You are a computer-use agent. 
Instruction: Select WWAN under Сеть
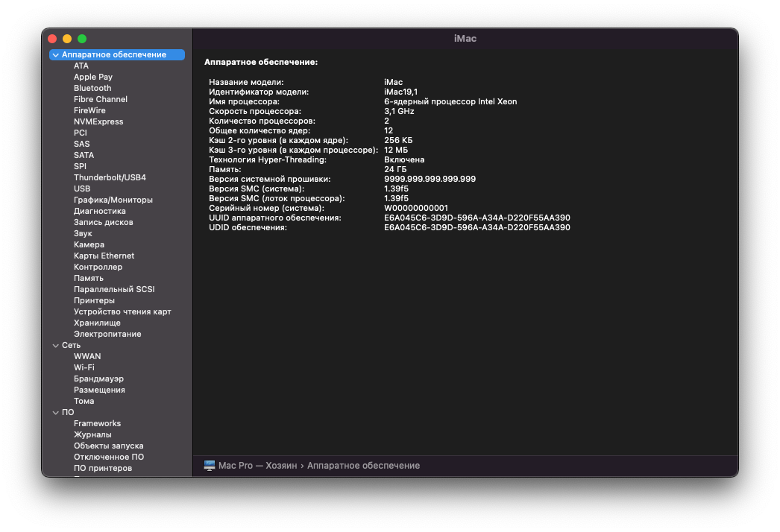(x=87, y=356)
